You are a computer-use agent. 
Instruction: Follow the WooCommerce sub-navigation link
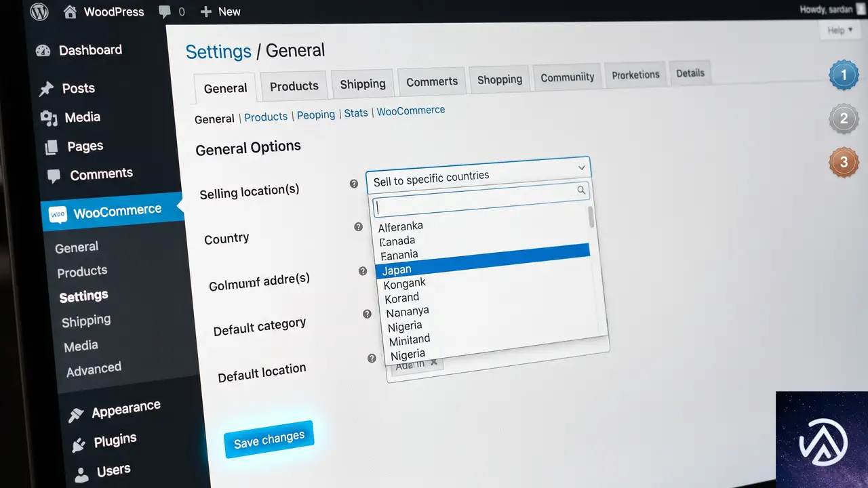(411, 110)
